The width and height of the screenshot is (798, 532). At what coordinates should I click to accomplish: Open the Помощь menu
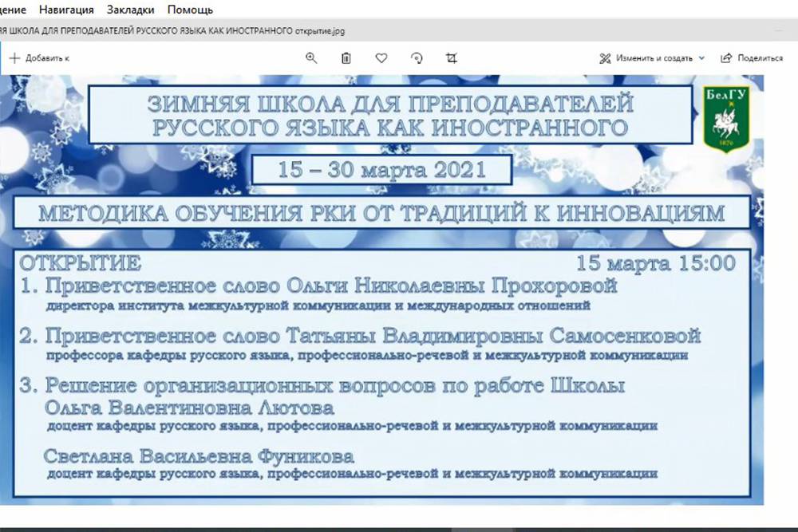tap(190, 10)
